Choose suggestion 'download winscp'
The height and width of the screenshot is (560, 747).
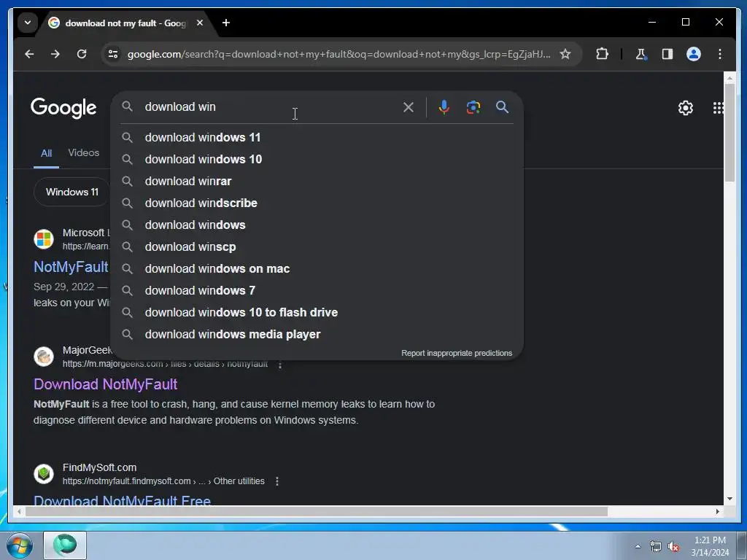[317, 247]
